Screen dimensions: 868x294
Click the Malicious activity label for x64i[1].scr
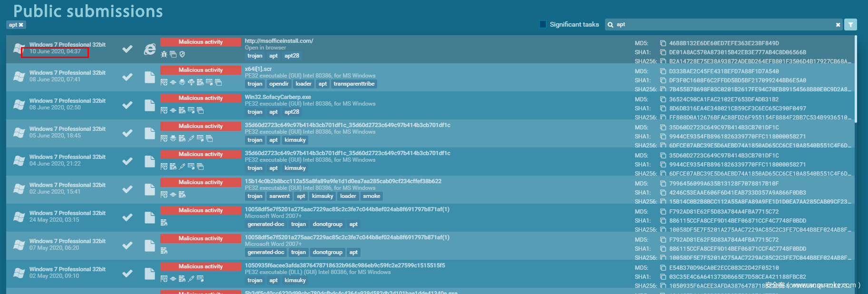200,70
